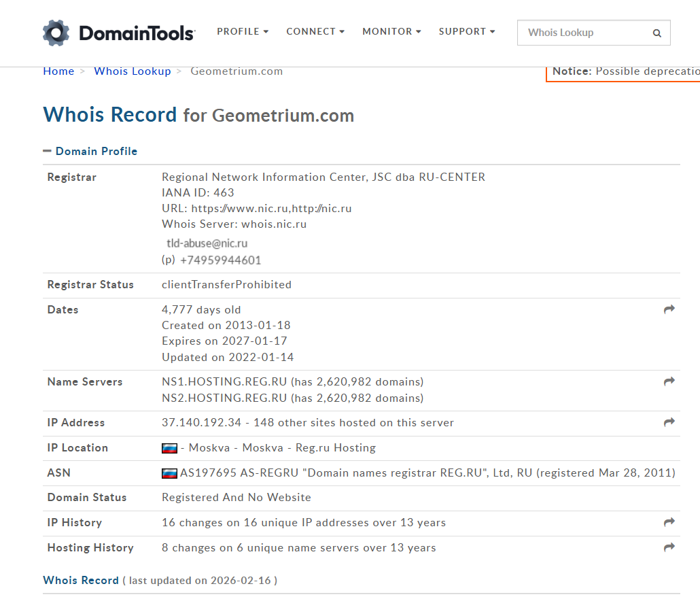Image resolution: width=700 pixels, height=599 pixels.
Task: Click the Hosting History row arrow icon
Action: (669, 547)
